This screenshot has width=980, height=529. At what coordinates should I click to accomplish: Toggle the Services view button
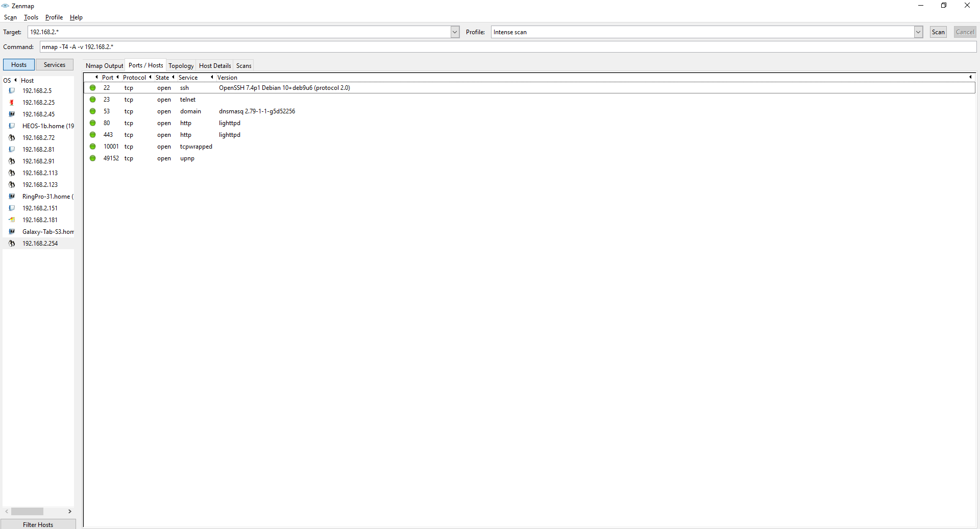pos(55,65)
